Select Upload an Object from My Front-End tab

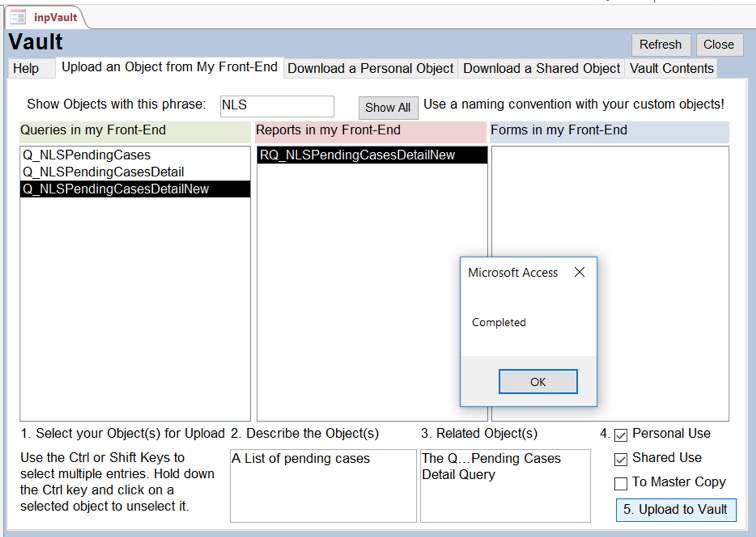point(169,67)
